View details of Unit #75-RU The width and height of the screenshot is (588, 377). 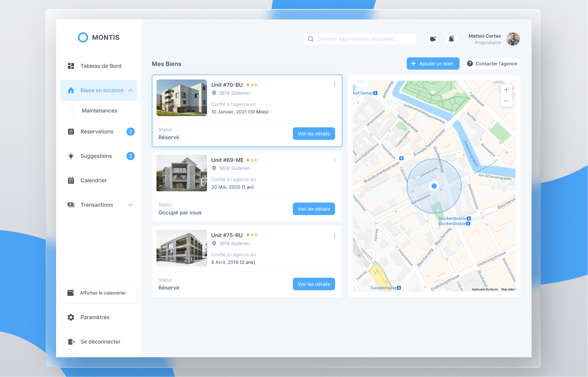pyautogui.click(x=314, y=284)
